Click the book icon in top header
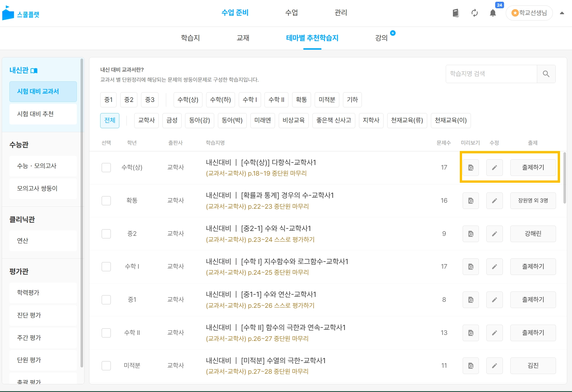This screenshot has height=392, width=572. pos(456,13)
